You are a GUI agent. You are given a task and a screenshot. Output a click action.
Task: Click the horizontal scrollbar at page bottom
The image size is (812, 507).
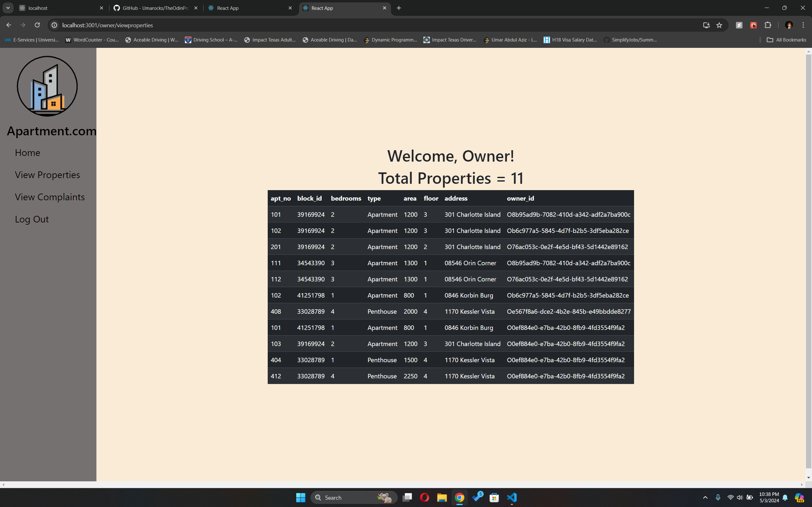click(403, 485)
